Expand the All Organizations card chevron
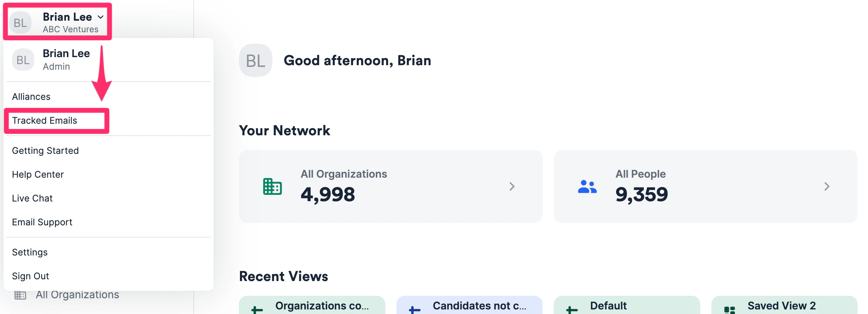 click(512, 186)
